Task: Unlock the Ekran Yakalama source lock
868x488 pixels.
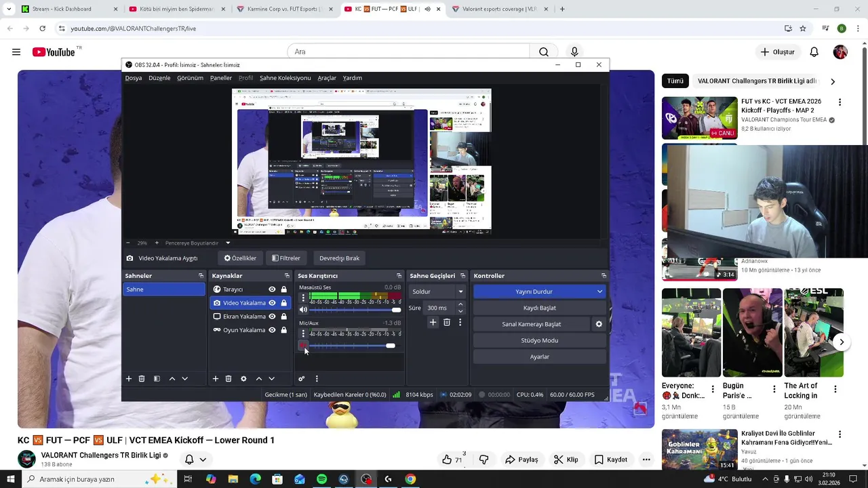Action: (283, 317)
